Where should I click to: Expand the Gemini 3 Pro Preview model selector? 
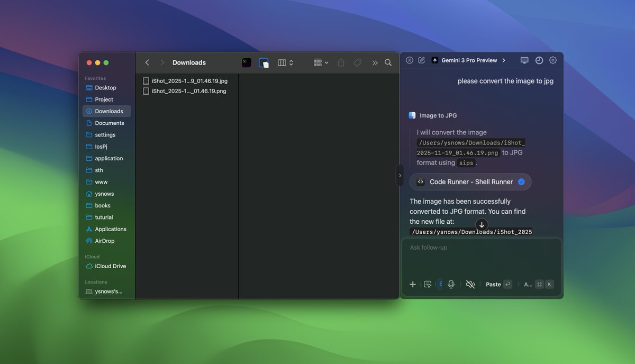pyautogui.click(x=468, y=60)
